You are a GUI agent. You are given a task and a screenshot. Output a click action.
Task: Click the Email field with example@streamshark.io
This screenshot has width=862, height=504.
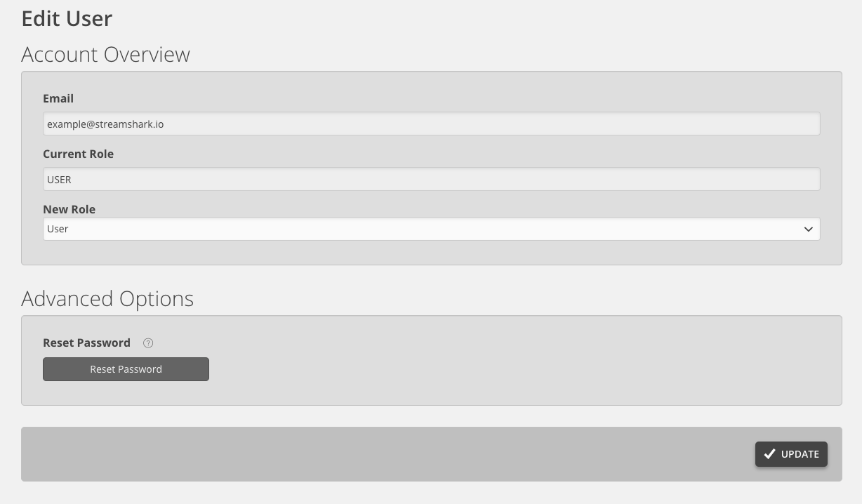click(431, 124)
